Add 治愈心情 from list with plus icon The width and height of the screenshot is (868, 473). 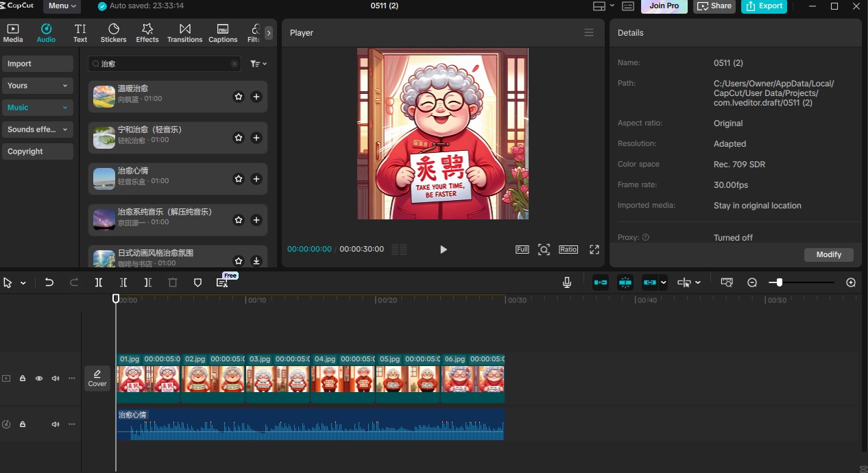click(256, 179)
